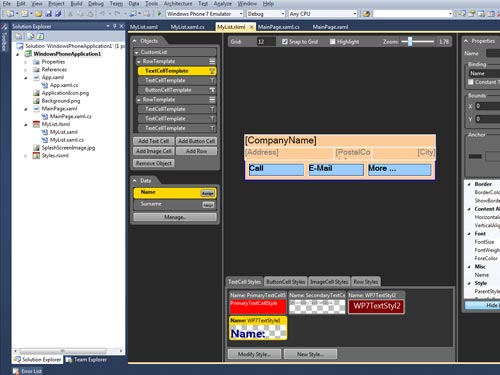The width and height of the screenshot is (500, 375).
Task: Click the Grid size input field
Action: pos(266,42)
